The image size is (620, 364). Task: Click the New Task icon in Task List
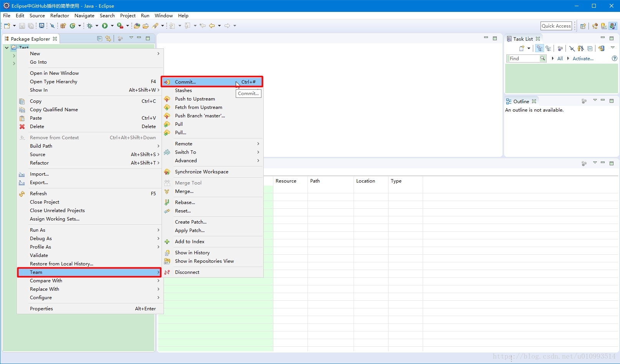tap(522, 48)
